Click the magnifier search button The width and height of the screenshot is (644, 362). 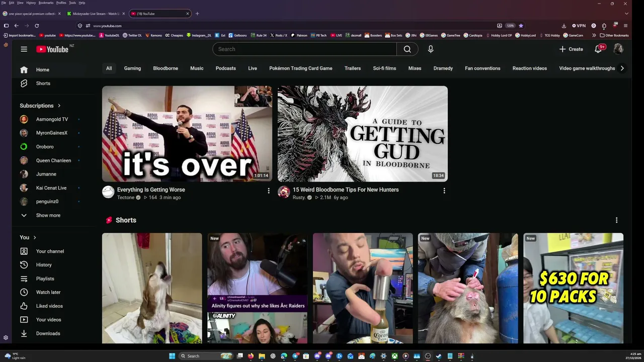pos(407,49)
